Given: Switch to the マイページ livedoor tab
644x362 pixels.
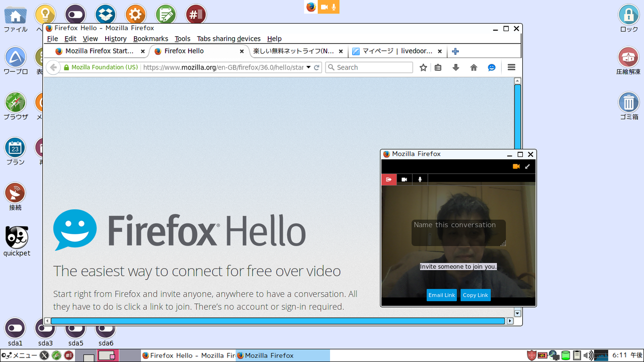Looking at the screenshot, I should (x=396, y=51).
